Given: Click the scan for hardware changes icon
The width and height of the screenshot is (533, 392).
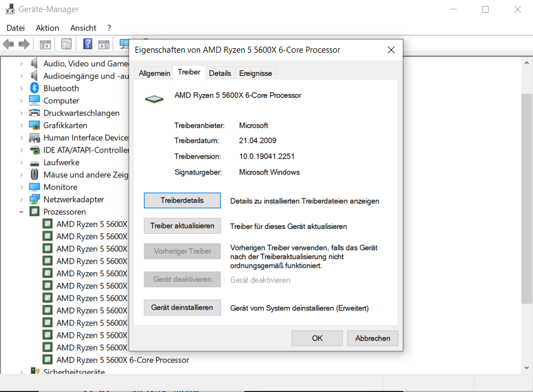Looking at the screenshot, I should tap(124, 44).
